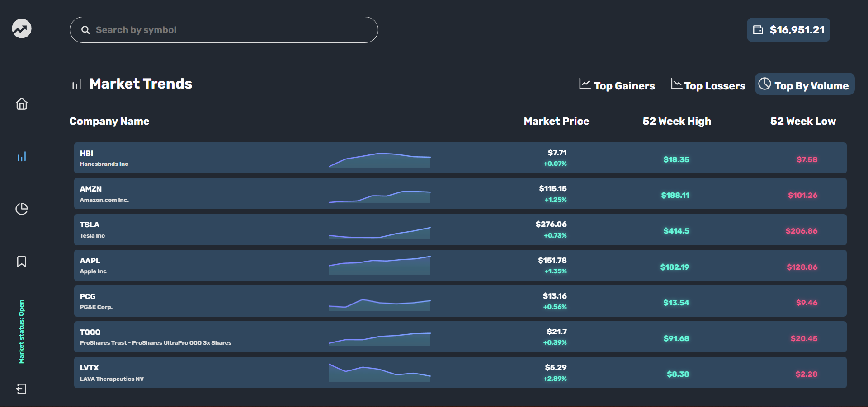Click the search magnifier icon

pyautogui.click(x=85, y=30)
